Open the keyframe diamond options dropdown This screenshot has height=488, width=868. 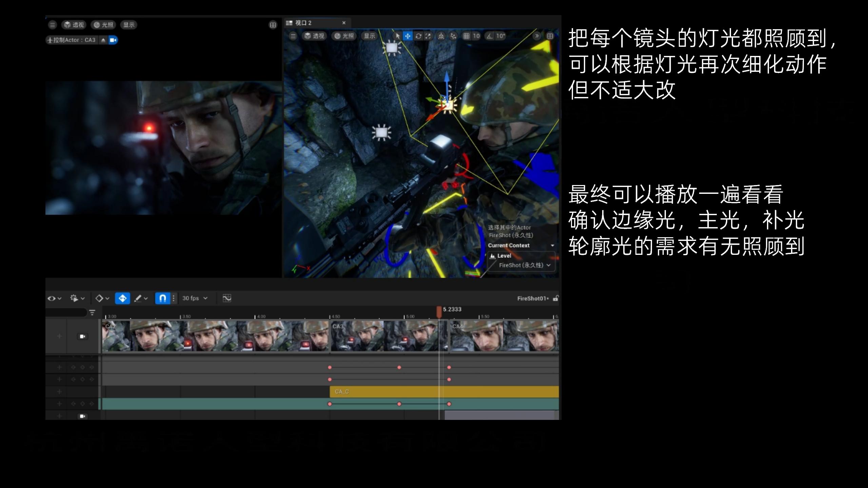pos(102,298)
